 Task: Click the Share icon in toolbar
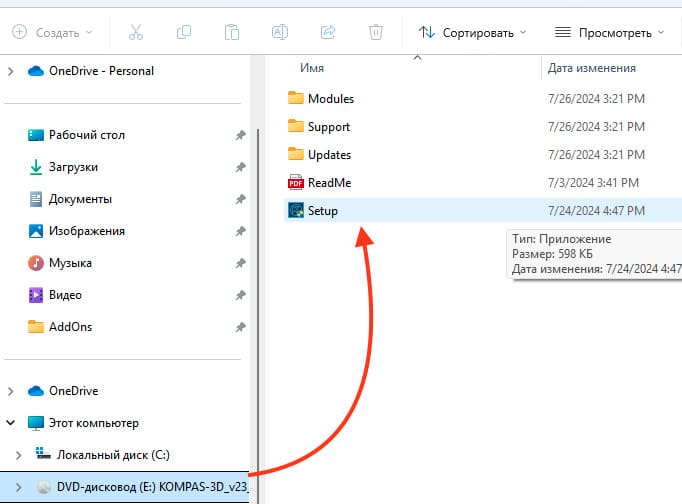click(328, 33)
